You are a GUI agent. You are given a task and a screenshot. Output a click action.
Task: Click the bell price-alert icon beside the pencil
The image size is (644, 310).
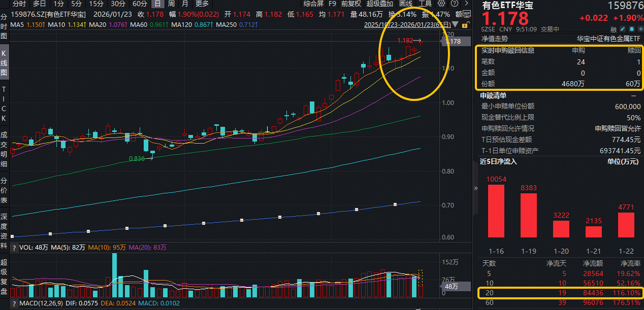coord(631,29)
